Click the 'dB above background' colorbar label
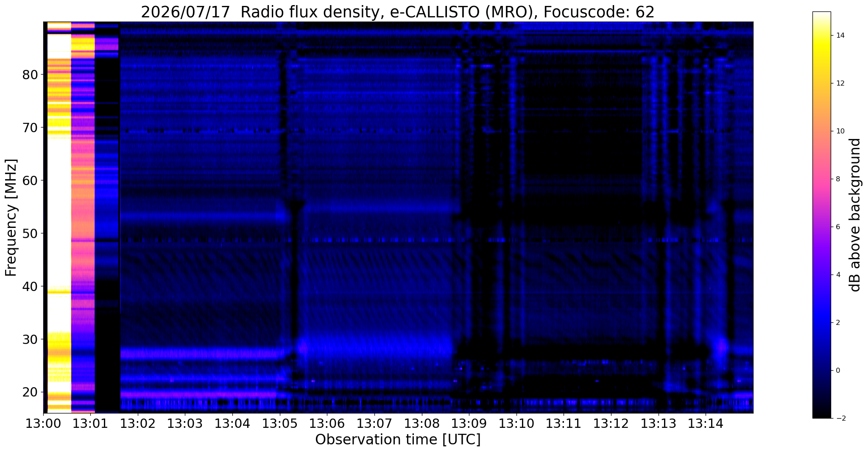 click(x=855, y=215)
